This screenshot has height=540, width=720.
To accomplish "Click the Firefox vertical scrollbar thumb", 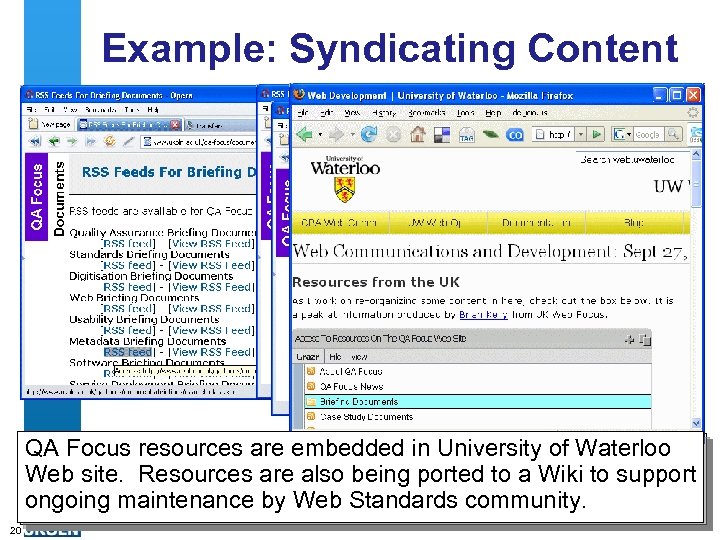I will [696, 183].
